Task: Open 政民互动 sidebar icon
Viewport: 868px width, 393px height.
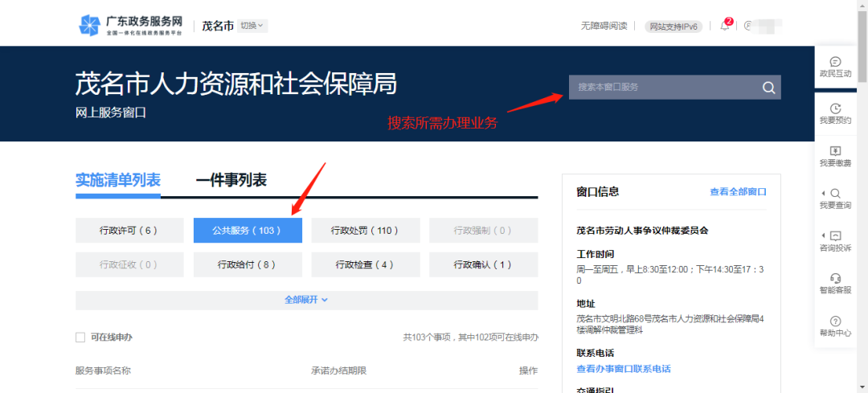Action: 835,67
